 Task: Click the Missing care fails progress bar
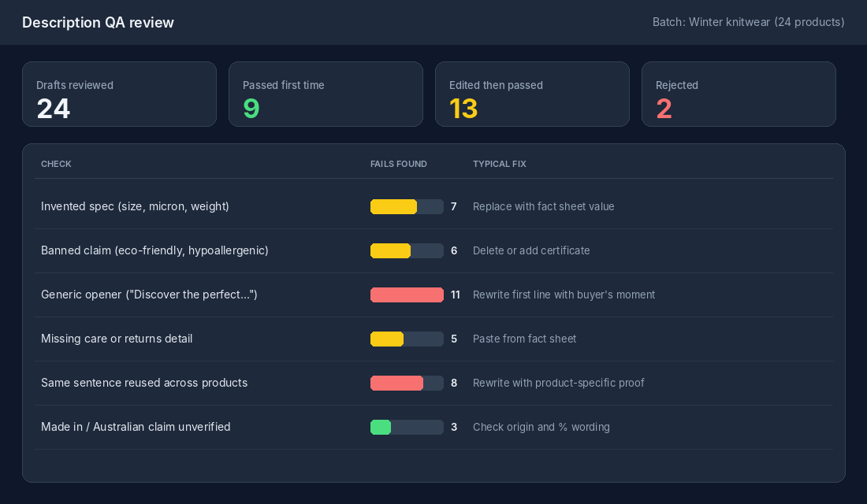coord(407,339)
